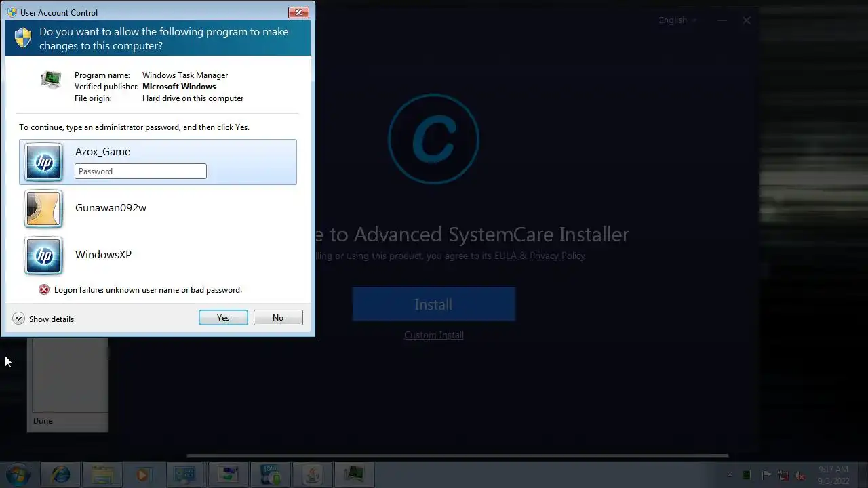The image size is (868, 488).
Task: Focus the Password field for Azox_Game
Action: pos(140,171)
